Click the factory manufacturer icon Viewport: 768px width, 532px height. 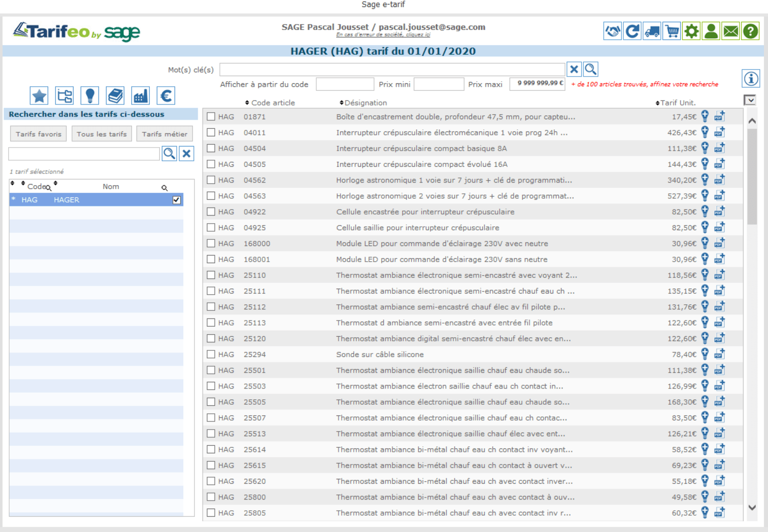tap(140, 95)
